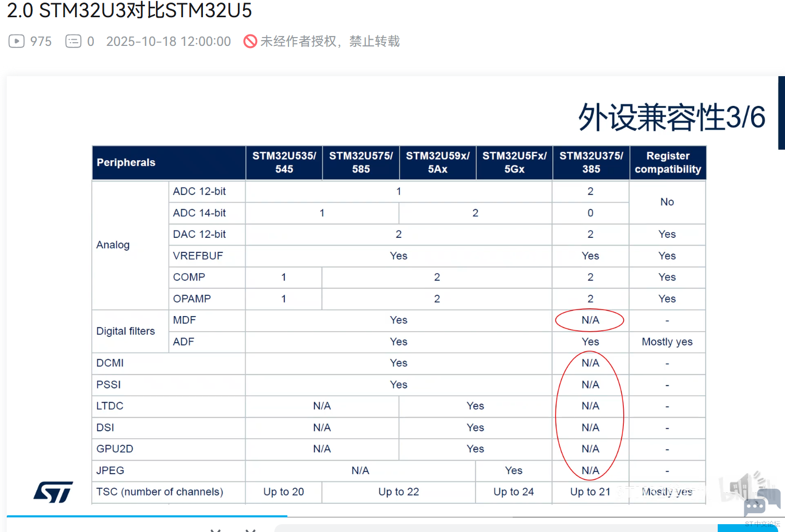Click the play-count icon beside 975
The width and height of the screenshot is (785, 532).
click(16, 41)
